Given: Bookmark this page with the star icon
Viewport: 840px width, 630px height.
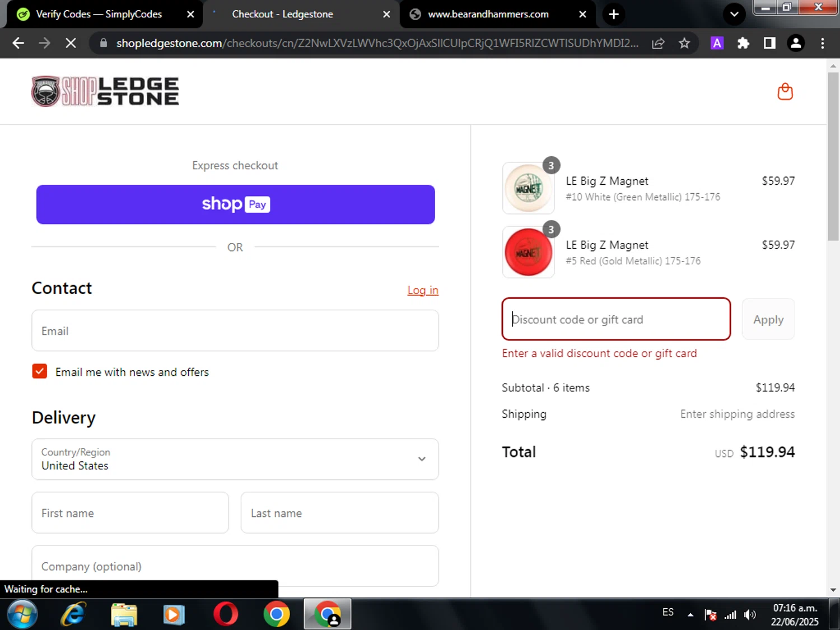Looking at the screenshot, I should pyautogui.click(x=684, y=43).
